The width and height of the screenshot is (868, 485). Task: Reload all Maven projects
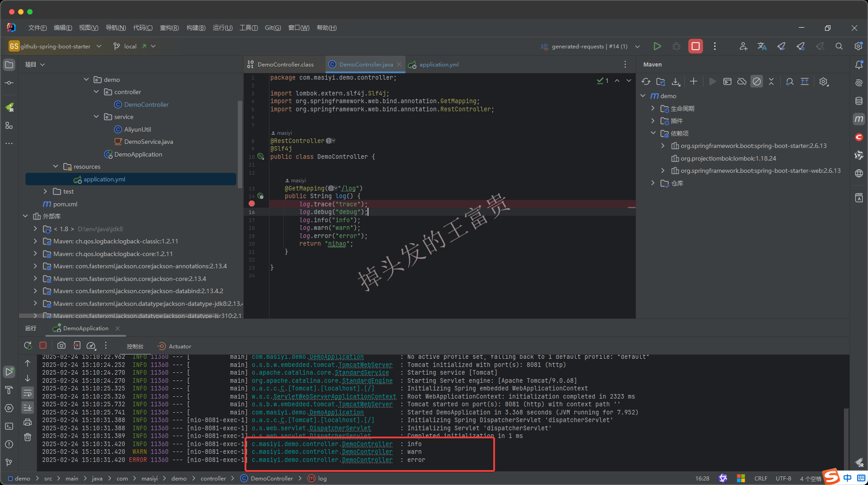(x=646, y=81)
